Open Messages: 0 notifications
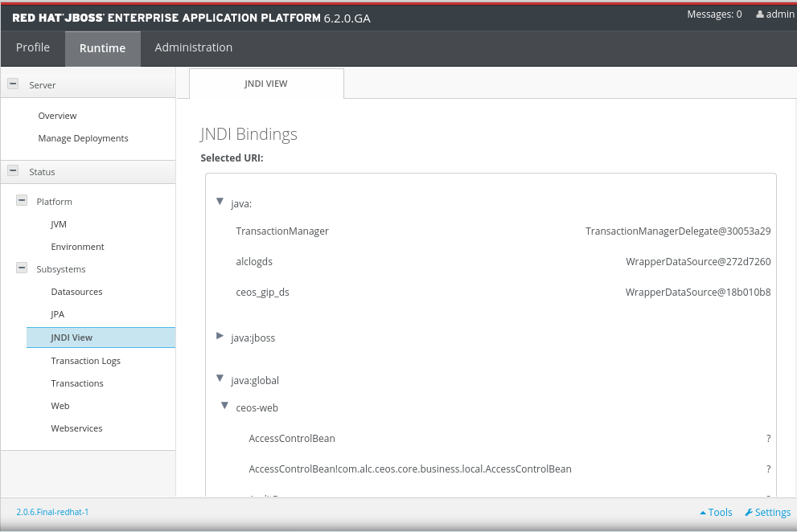Image resolution: width=797 pixels, height=532 pixels. [x=715, y=14]
